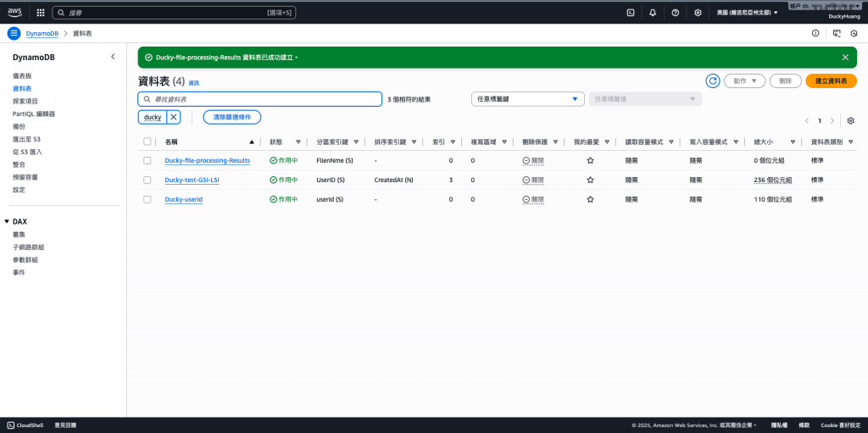The image size is (868, 433).
Task: Launch CloudShell from top bar icon
Action: (x=630, y=13)
